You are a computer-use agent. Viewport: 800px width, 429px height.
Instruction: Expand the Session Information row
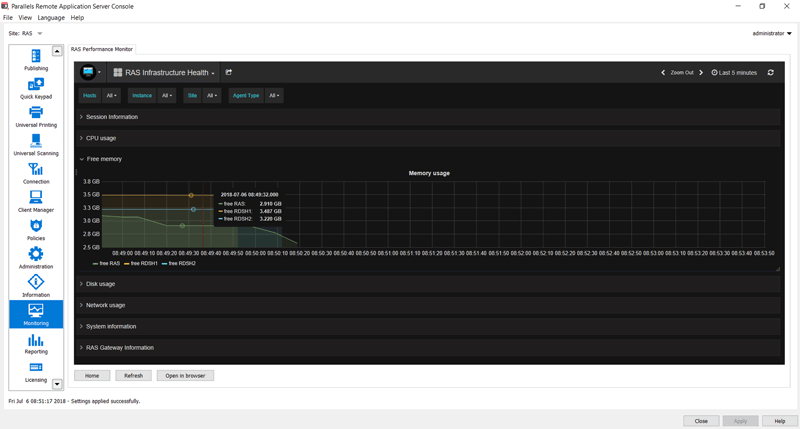pyautogui.click(x=428, y=117)
